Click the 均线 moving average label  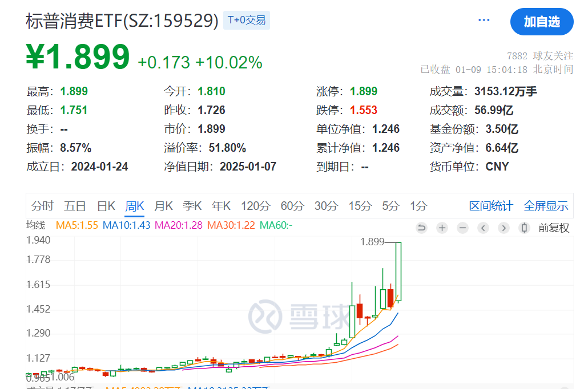pyautogui.click(x=35, y=225)
